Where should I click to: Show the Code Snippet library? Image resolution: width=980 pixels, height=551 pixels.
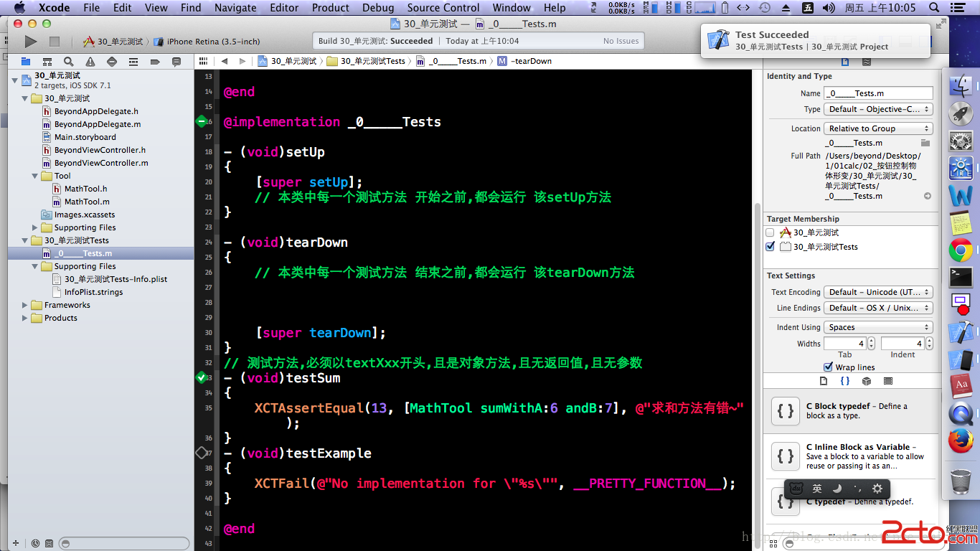[845, 381]
